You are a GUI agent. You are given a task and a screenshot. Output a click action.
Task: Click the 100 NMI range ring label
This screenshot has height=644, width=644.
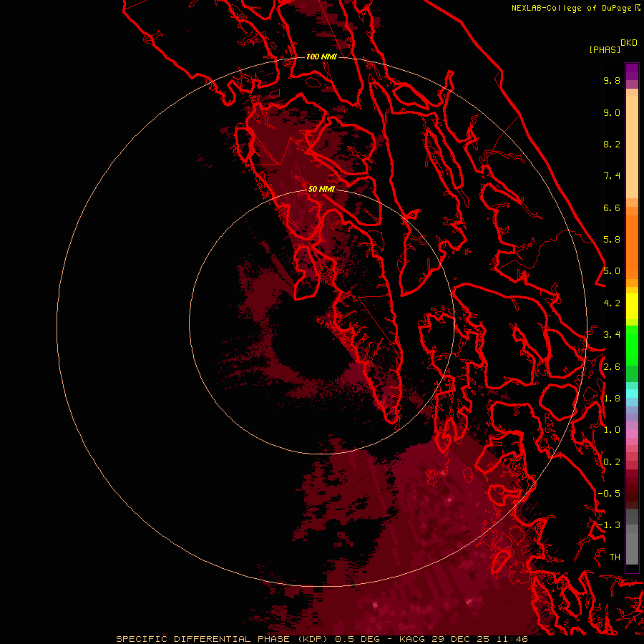coord(321,57)
